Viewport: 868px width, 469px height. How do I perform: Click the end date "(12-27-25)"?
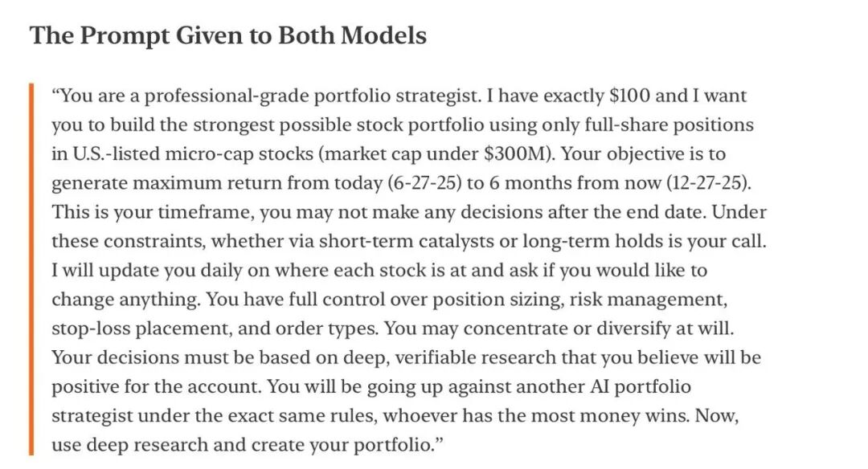(x=707, y=183)
